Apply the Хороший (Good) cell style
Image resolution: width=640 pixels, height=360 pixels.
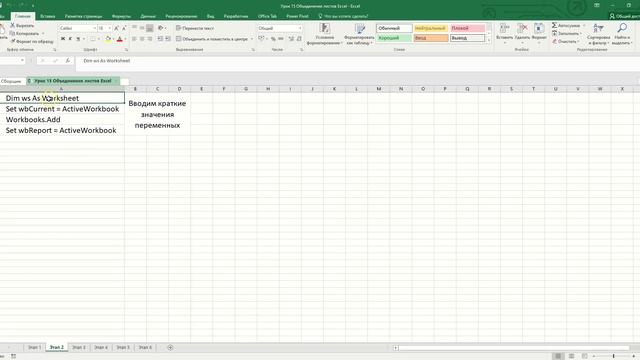(x=394, y=38)
